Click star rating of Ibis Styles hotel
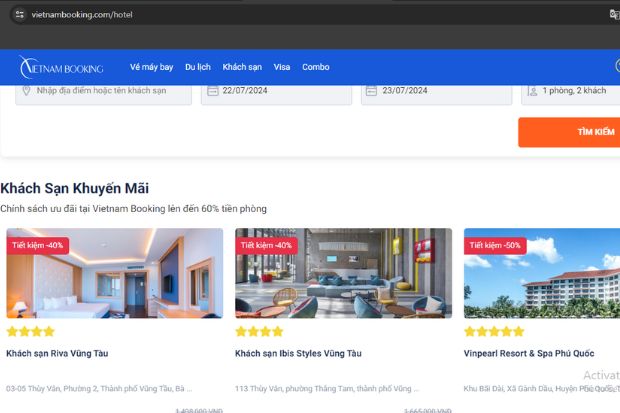 point(259,331)
